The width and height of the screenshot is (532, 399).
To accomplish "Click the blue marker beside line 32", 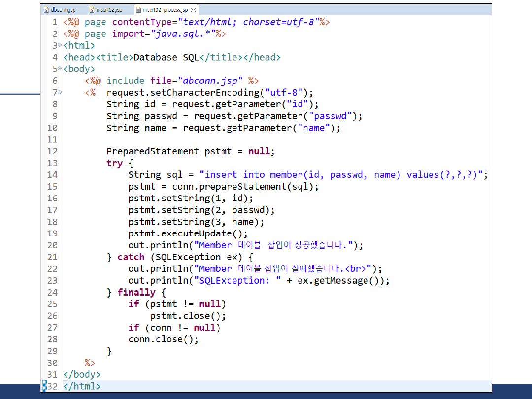I will [44, 386].
